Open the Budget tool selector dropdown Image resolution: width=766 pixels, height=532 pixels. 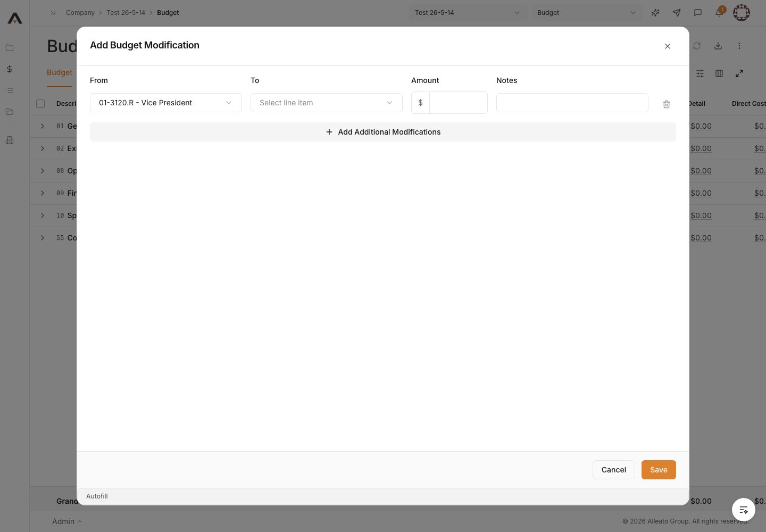587,13
